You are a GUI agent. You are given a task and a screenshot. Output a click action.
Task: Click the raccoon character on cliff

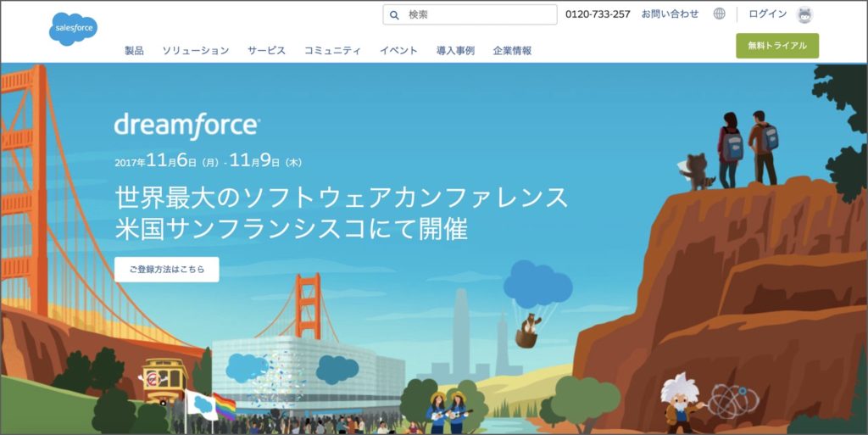point(696,172)
